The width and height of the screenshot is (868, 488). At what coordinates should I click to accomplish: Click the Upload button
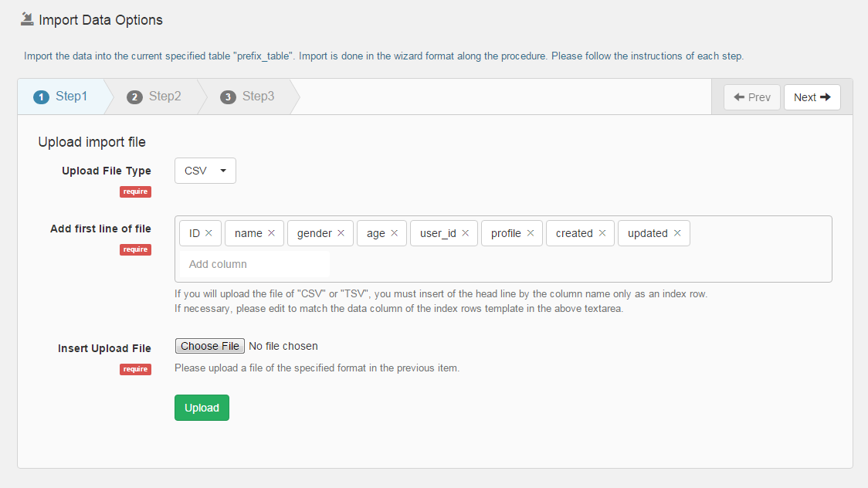[202, 407]
